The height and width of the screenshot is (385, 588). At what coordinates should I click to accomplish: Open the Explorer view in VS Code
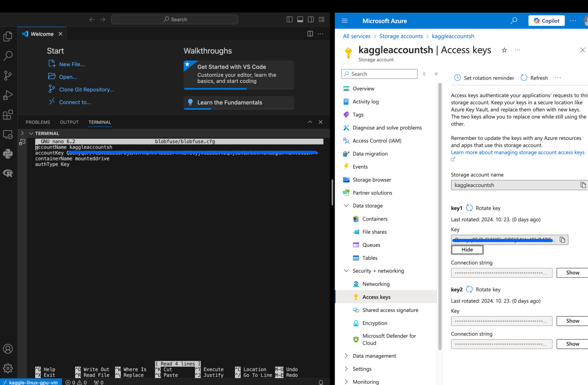pos(8,36)
